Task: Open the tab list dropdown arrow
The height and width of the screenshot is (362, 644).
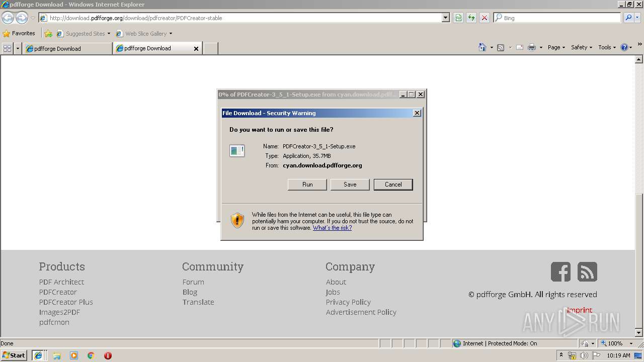Action: coord(18,48)
